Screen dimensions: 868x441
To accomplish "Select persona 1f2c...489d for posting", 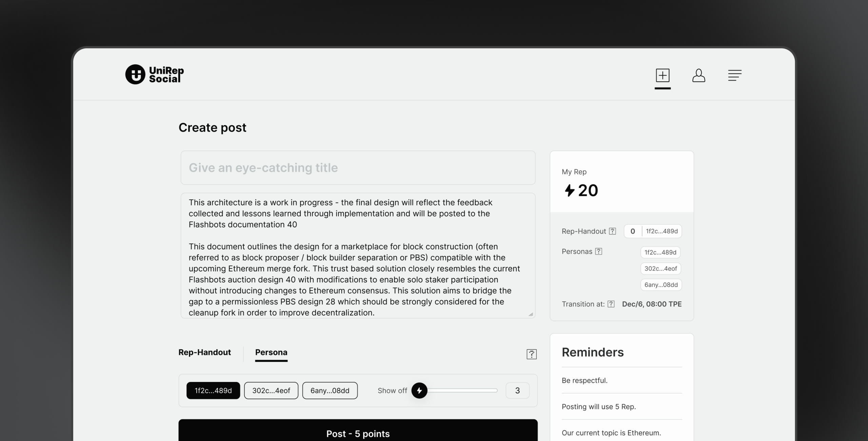I will (x=213, y=390).
